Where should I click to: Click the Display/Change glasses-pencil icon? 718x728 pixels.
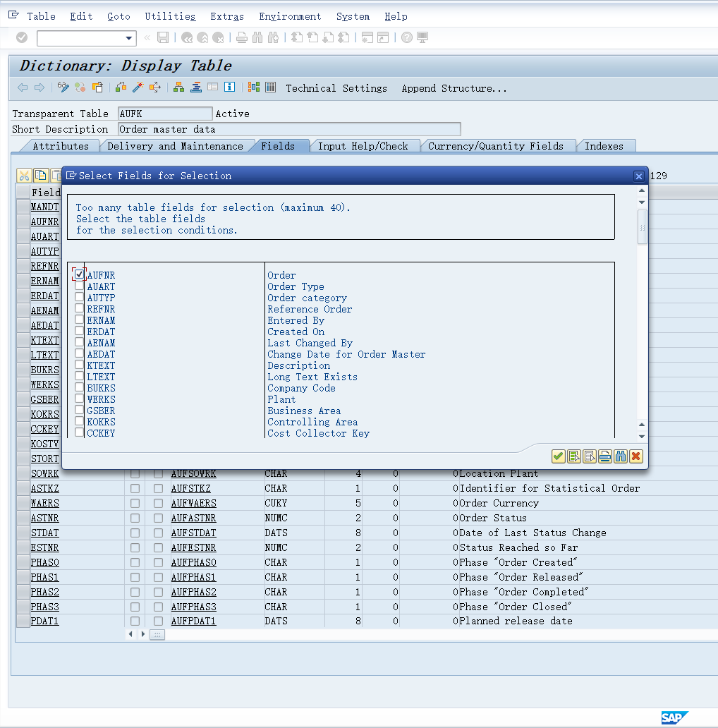pos(63,87)
